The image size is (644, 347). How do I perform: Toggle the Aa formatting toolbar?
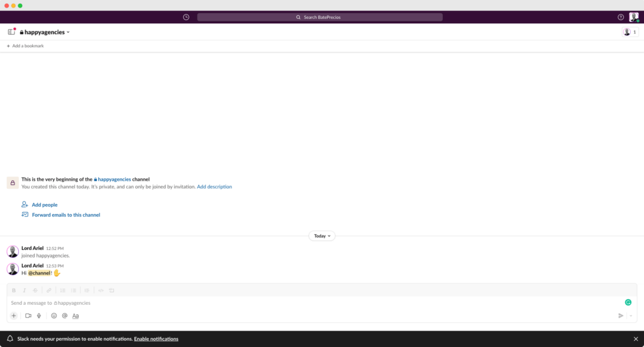(75, 316)
